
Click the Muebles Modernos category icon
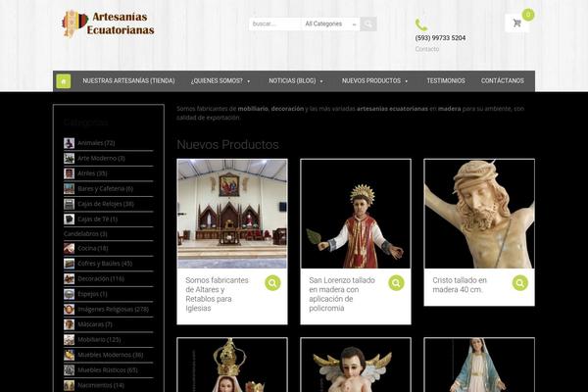69,355
